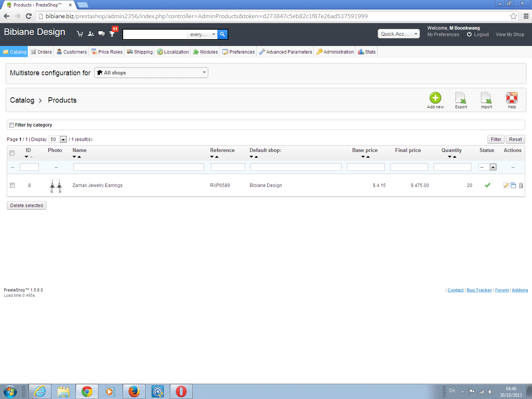Open the Help lifebuoy icon

[512, 98]
